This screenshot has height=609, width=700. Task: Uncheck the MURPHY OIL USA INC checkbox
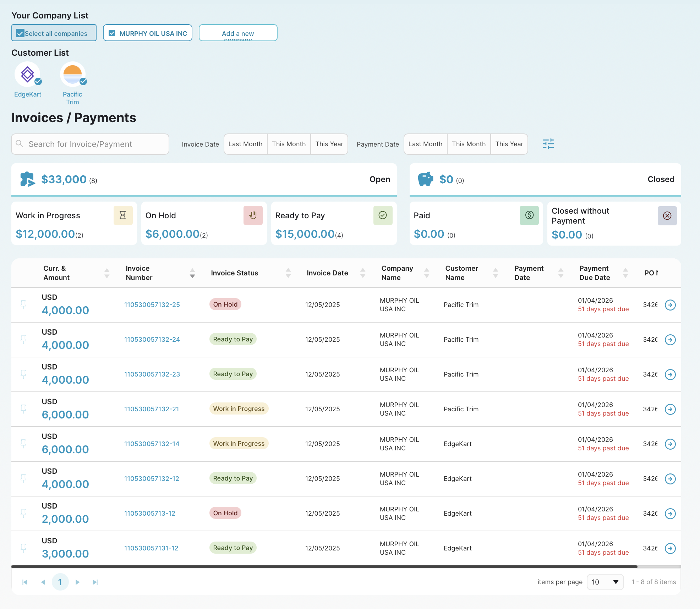point(112,33)
